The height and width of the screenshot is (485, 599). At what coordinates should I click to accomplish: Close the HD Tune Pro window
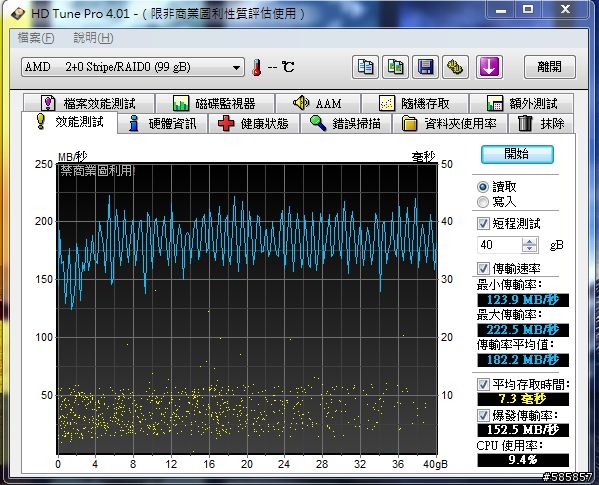click(x=565, y=9)
